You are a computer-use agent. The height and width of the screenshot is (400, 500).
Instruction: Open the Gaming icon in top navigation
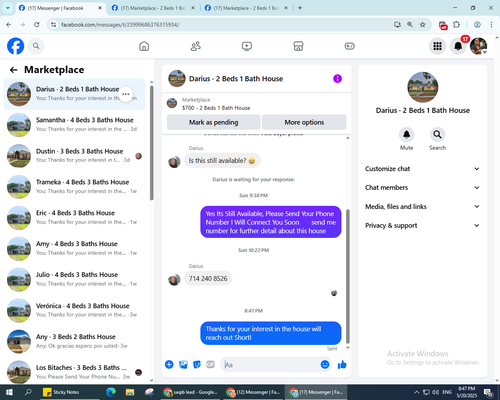coord(349,46)
